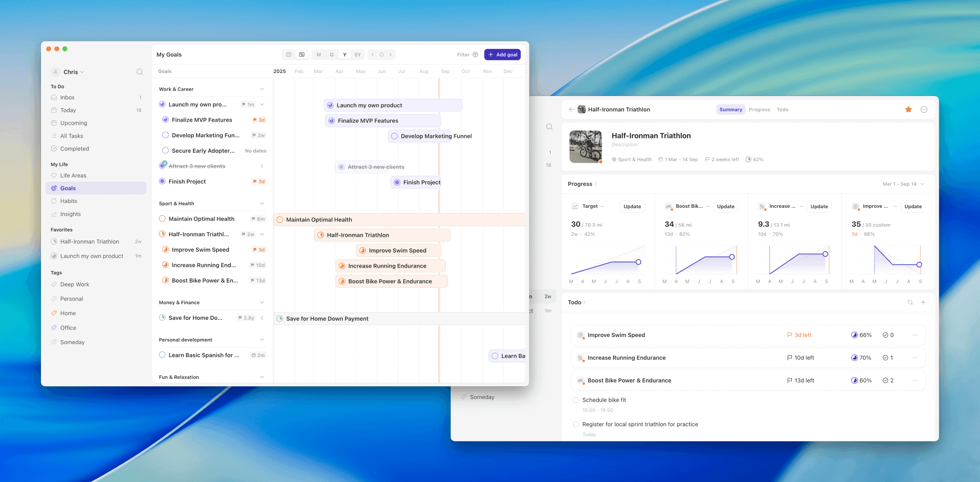This screenshot has width=980, height=482.
Task: Toggle the Develop Marketing Funnel goal circle
Action: click(x=165, y=135)
